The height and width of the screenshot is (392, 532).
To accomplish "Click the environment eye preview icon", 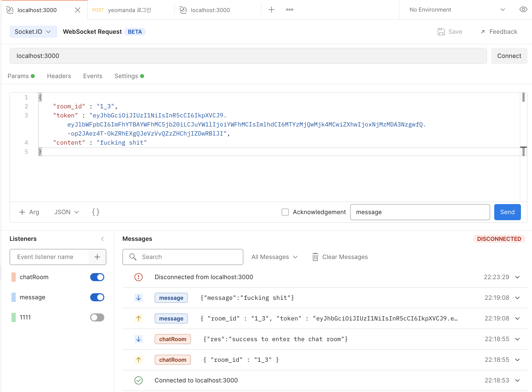I will click(523, 10).
